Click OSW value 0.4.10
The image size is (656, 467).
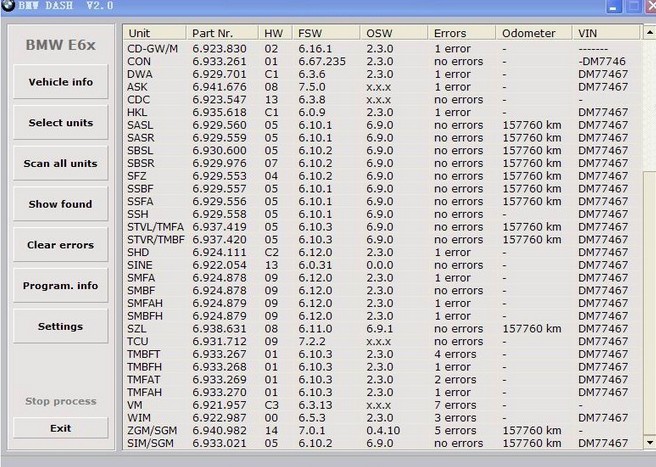point(383,430)
